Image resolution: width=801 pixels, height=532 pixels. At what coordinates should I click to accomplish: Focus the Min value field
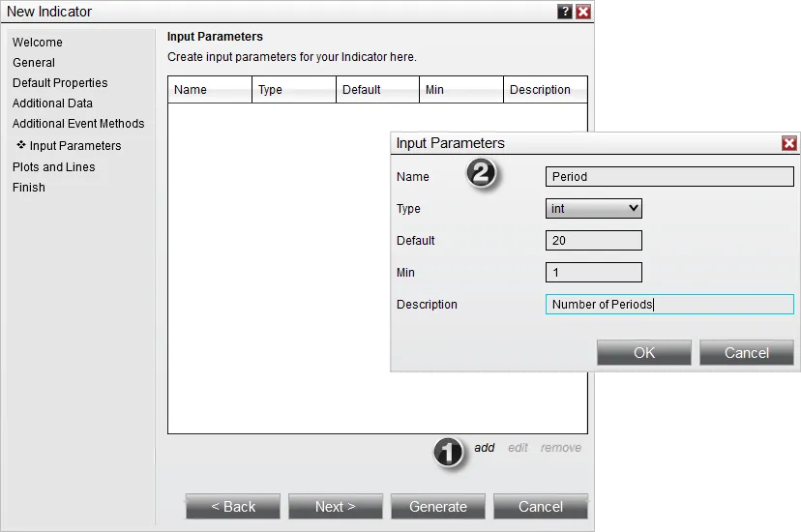(594, 272)
